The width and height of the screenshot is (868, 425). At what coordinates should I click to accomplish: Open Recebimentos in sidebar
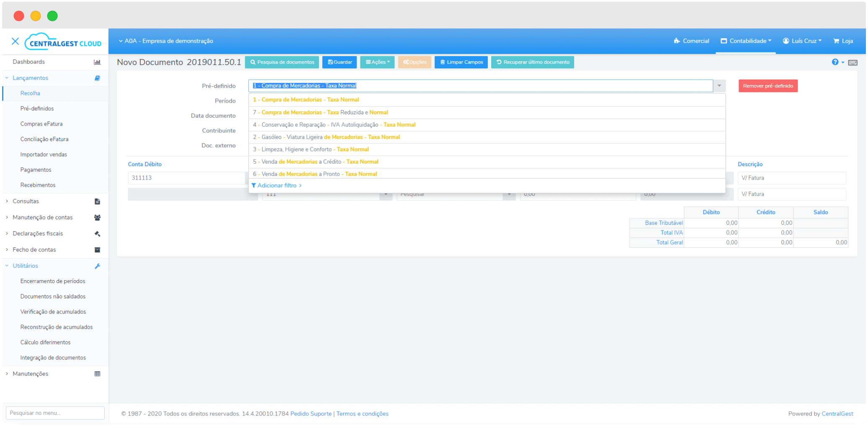(x=38, y=185)
